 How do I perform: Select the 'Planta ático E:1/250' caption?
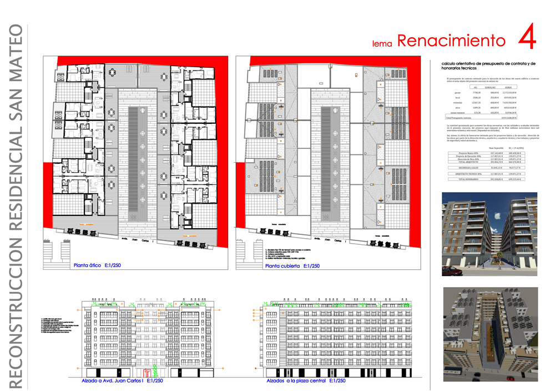click(x=97, y=265)
